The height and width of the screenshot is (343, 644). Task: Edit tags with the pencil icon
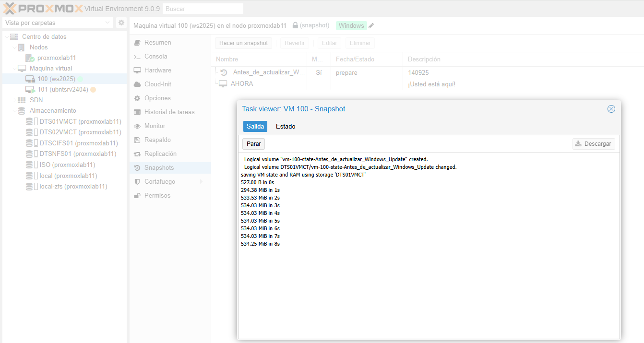click(x=371, y=25)
